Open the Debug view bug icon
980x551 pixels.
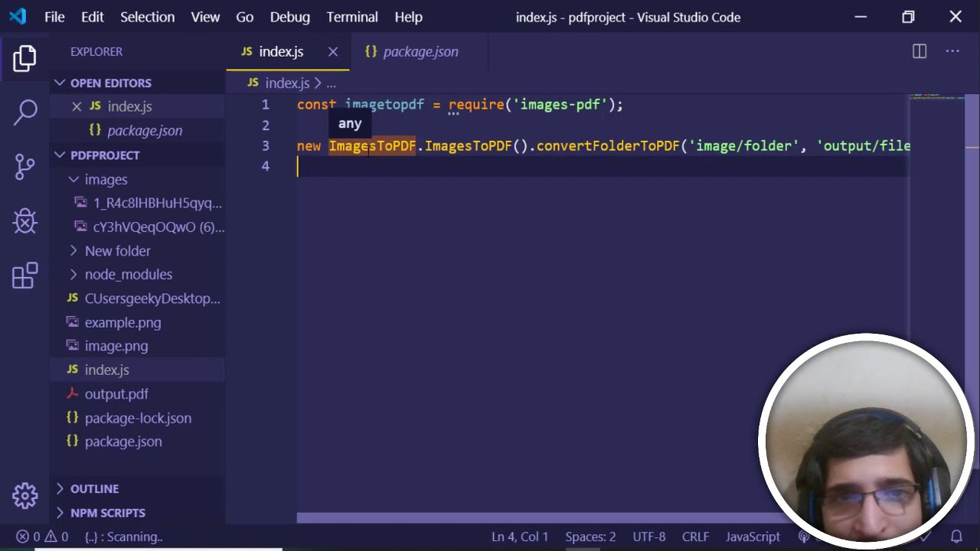tap(24, 221)
